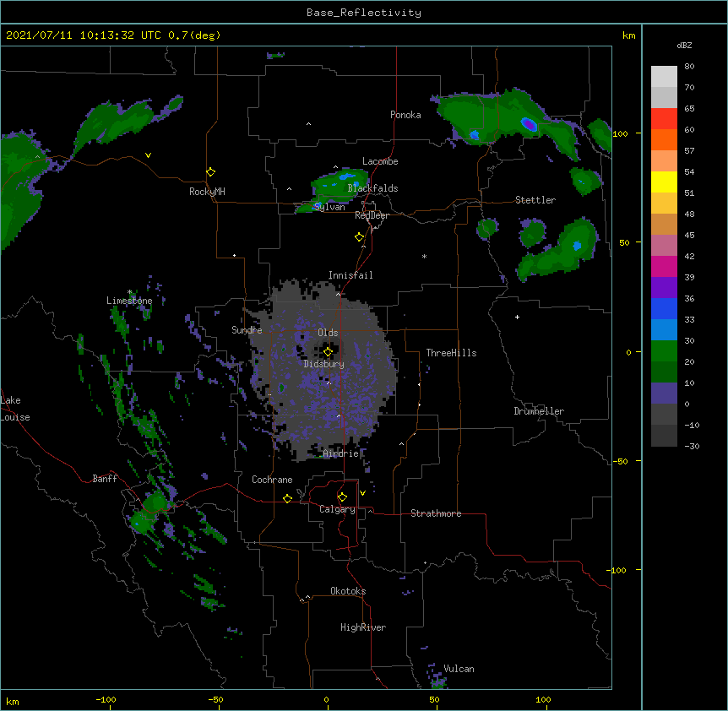Click the HighRiver city label
The image size is (728, 711).
[x=363, y=627]
